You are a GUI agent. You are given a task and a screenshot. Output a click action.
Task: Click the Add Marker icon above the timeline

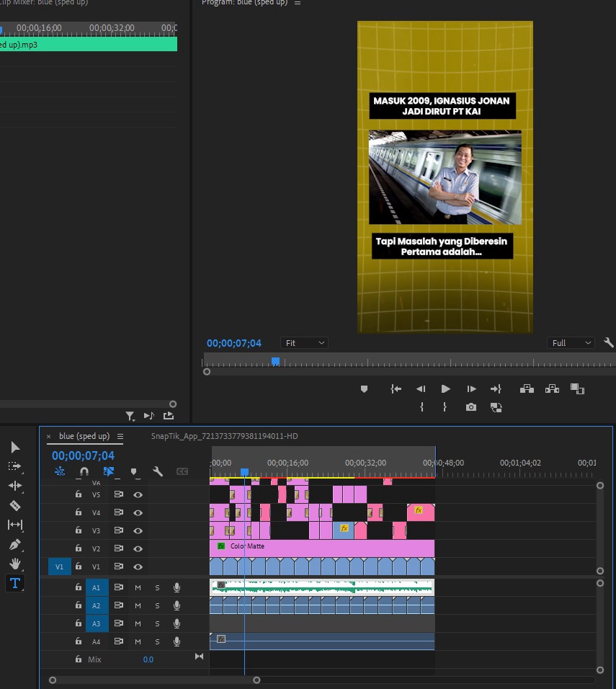point(134,471)
